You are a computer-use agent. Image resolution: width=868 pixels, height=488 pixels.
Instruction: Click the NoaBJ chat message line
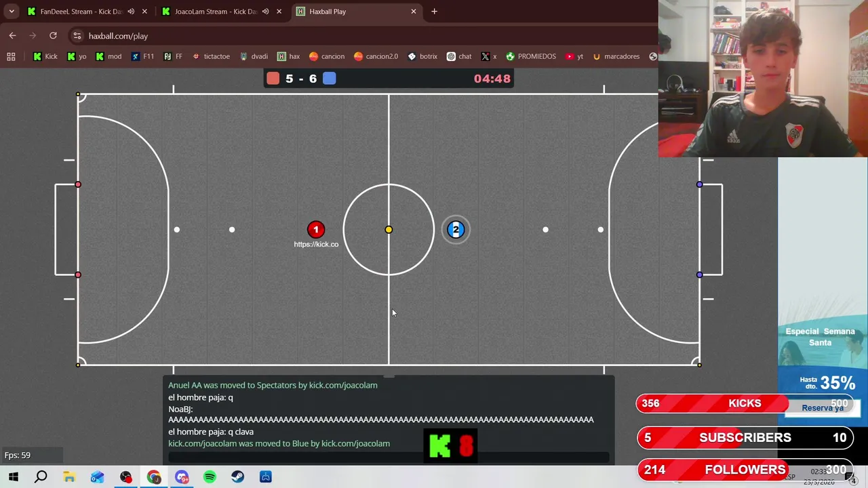[381, 414]
